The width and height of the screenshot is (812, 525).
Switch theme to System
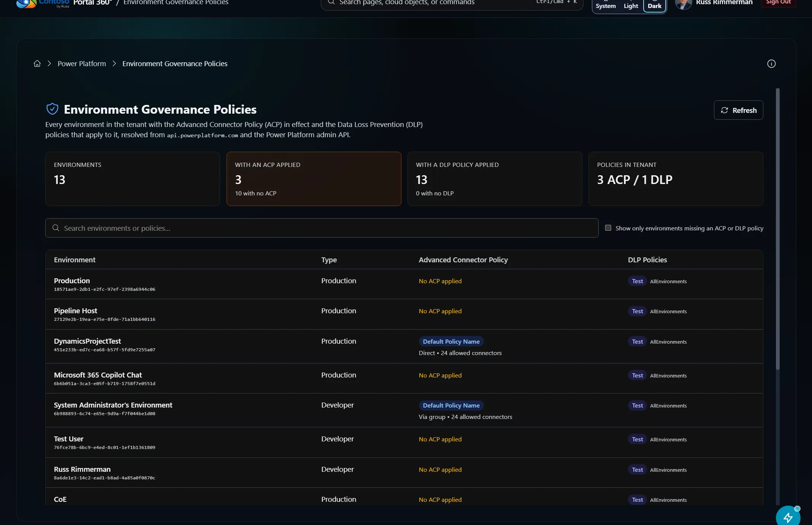click(606, 6)
